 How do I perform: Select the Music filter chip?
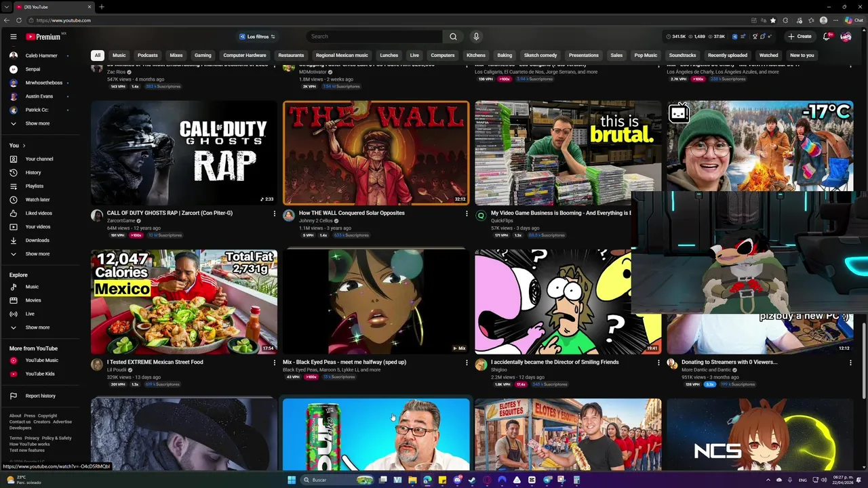119,56
